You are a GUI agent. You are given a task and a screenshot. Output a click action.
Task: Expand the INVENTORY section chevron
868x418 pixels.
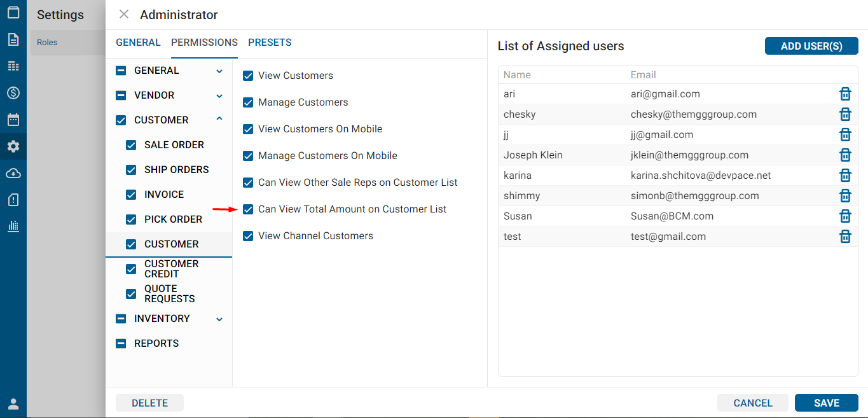219,319
